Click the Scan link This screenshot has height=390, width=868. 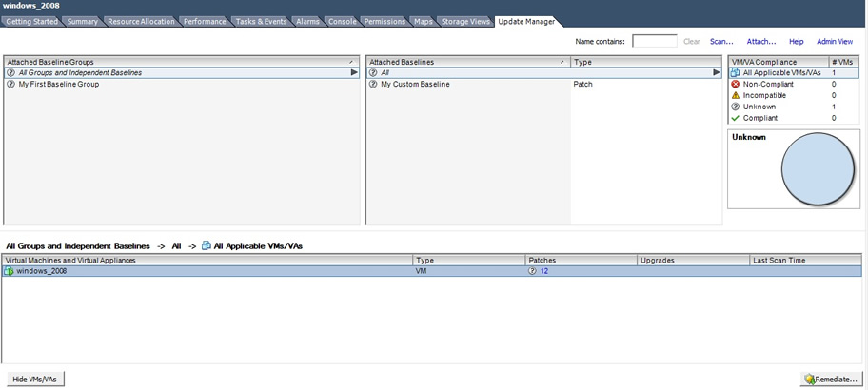[721, 42]
